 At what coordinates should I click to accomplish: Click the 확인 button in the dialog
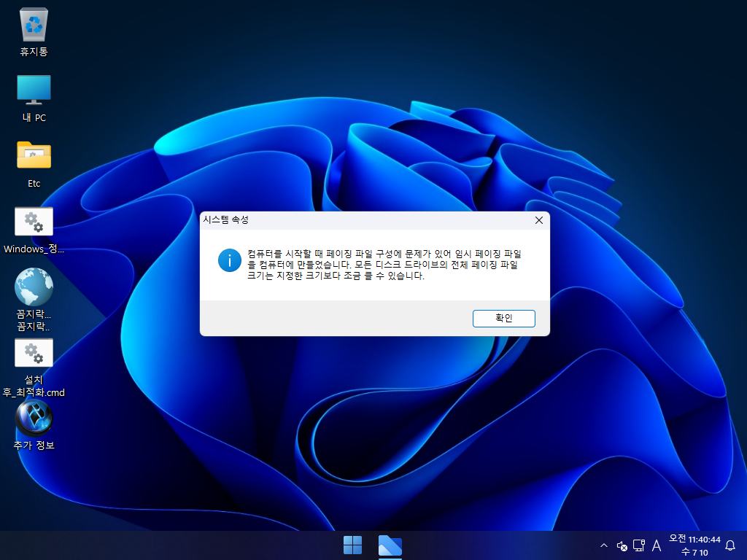503,318
